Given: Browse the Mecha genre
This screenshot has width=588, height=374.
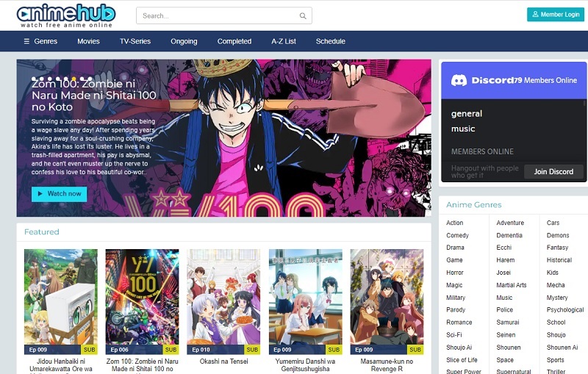Looking at the screenshot, I should point(556,285).
